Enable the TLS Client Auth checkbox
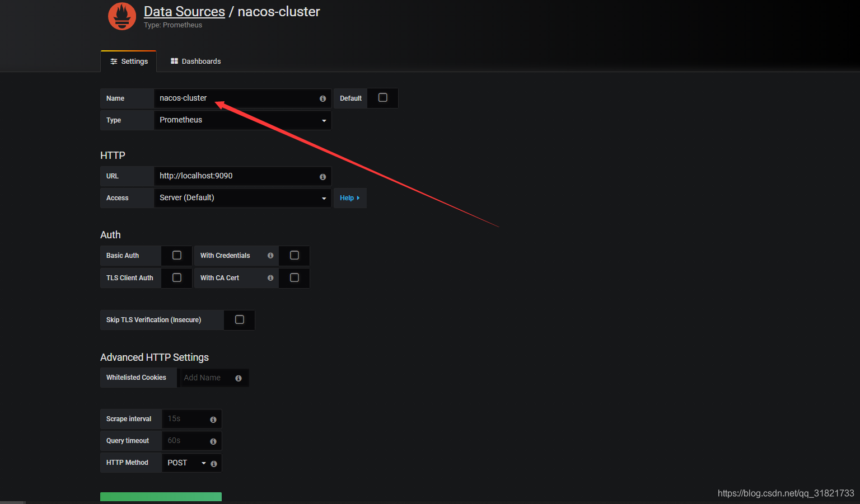The height and width of the screenshot is (504, 860). tap(177, 277)
